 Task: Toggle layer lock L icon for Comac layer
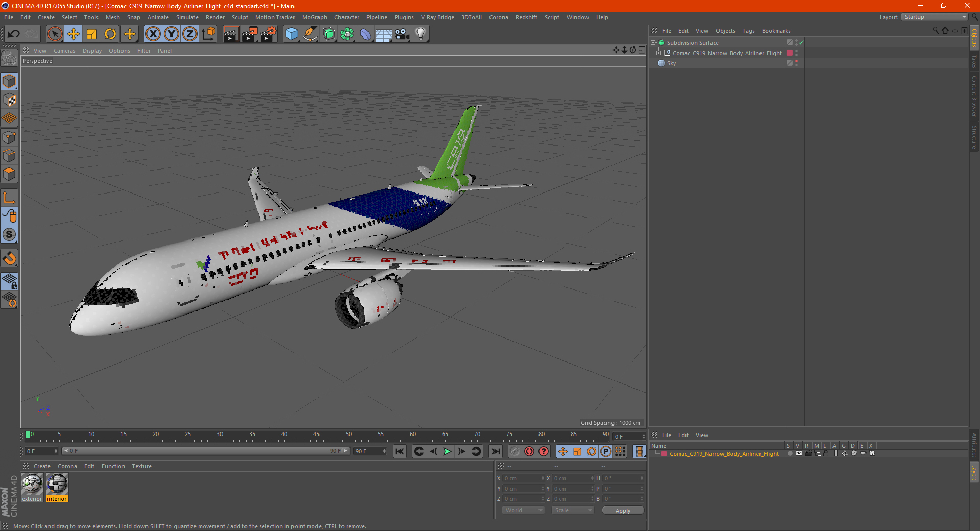826,453
